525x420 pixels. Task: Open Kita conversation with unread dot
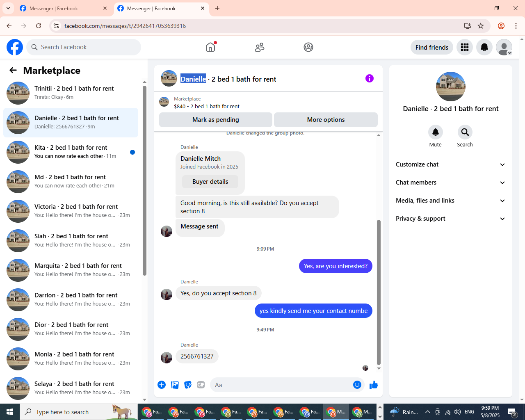[x=71, y=152]
